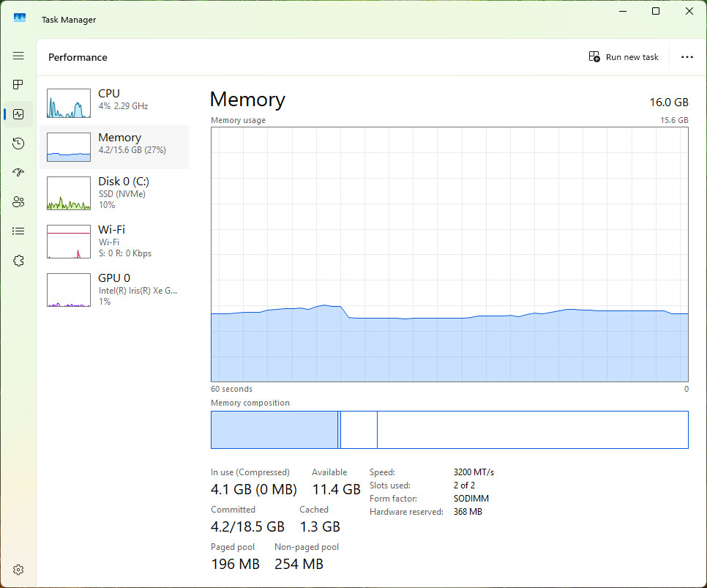
Task: Select the Memory performance entry
Action: (114, 147)
